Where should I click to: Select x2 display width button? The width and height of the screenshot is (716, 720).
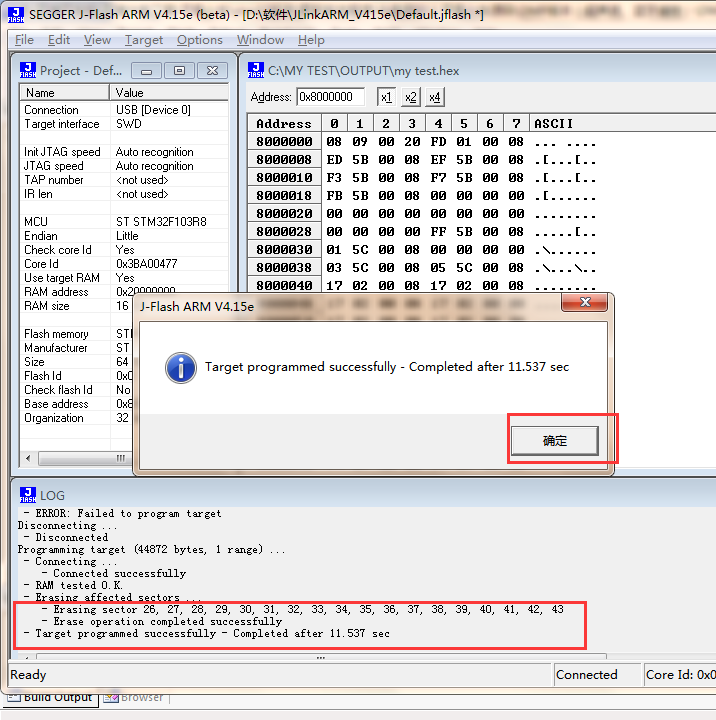[x=410, y=97]
